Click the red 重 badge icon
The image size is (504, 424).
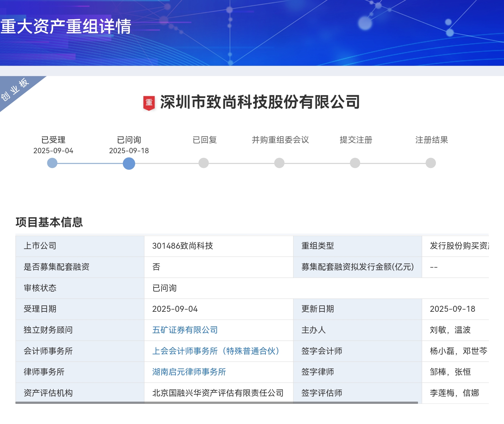(149, 103)
